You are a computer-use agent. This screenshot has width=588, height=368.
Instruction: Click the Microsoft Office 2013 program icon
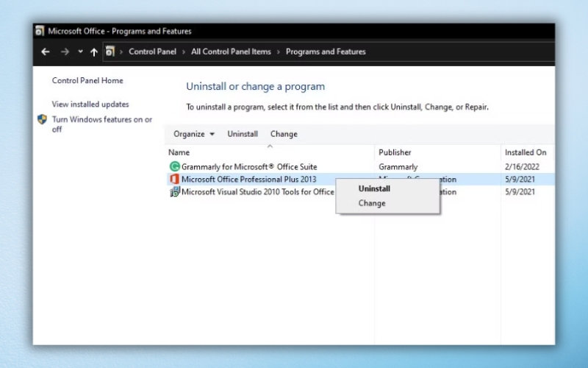tap(174, 180)
